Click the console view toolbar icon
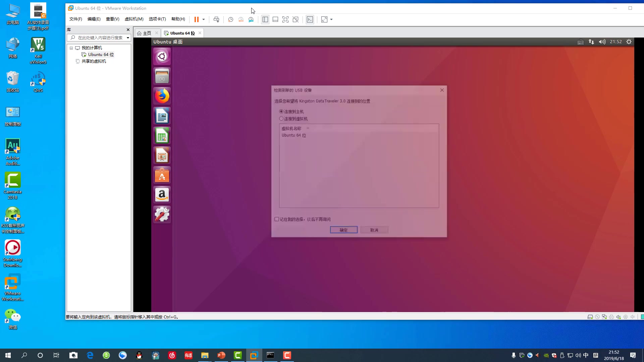This screenshot has height=362, width=644. click(x=310, y=19)
